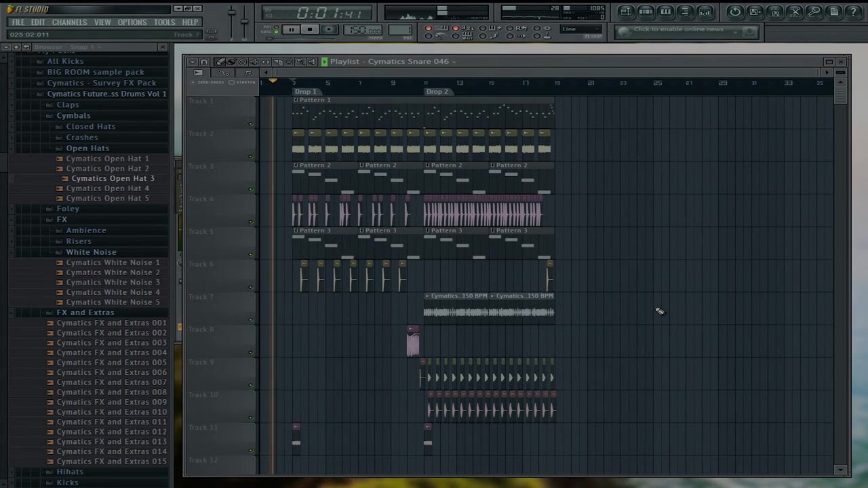Toggle wait for input to start playing
Screen dimensions: 868x488
point(455,36)
